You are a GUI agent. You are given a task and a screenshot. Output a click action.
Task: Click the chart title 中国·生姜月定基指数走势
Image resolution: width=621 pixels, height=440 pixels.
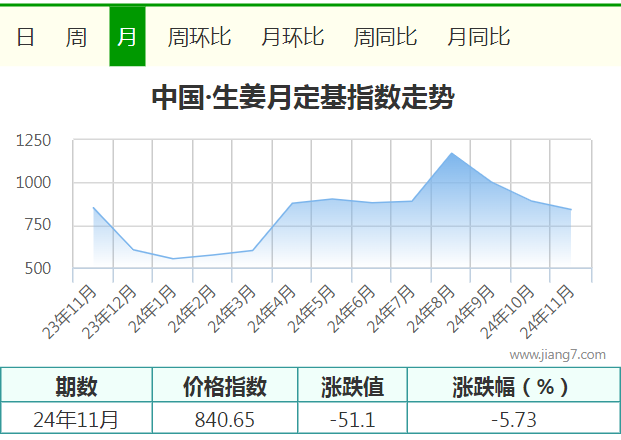click(x=303, y=97)
